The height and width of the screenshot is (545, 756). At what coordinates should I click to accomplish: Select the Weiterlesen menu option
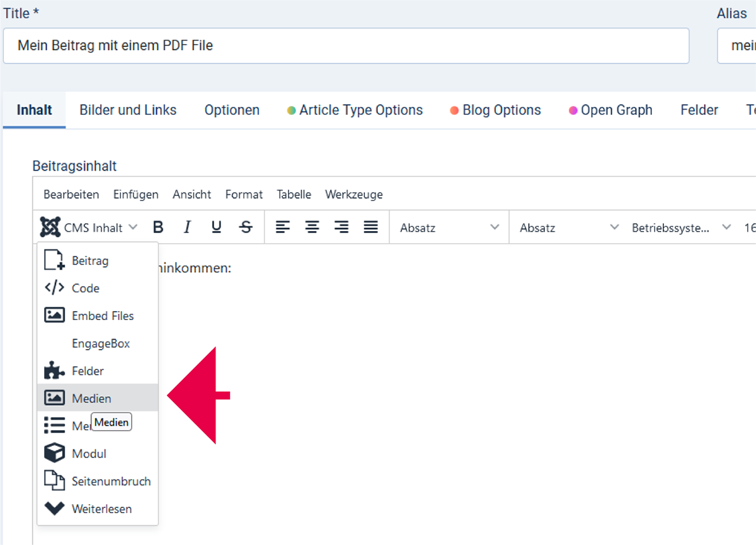click(x=101, y=508)
